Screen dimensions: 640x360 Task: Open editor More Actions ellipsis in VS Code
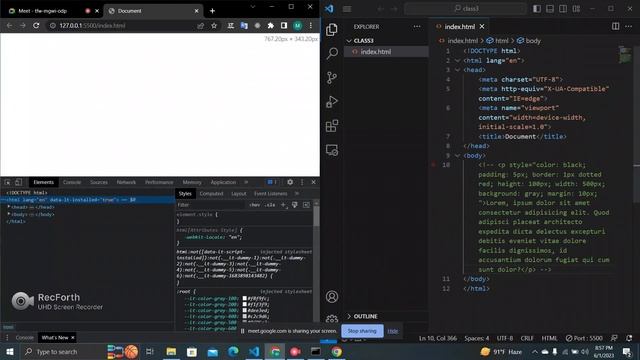(629, 26)
